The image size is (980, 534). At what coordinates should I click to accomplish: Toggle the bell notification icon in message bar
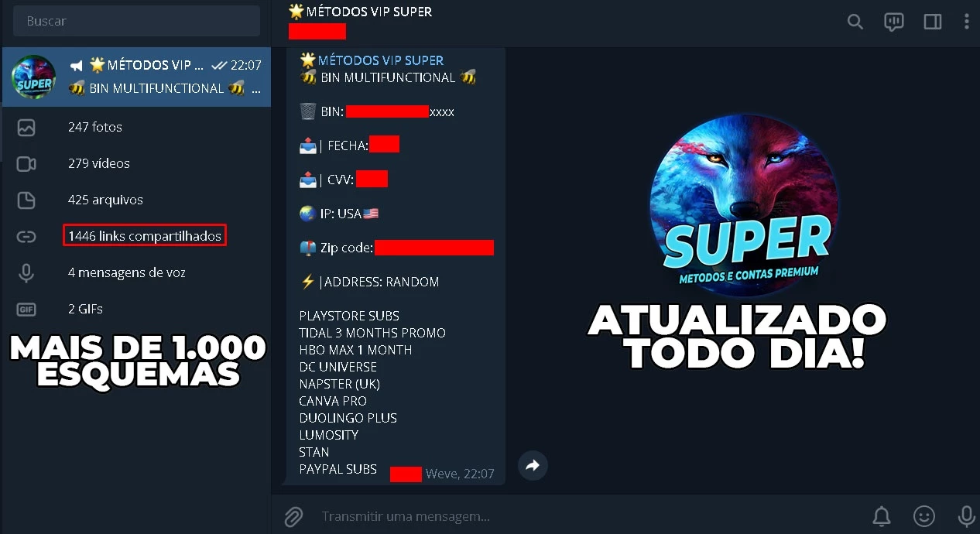pyautogui.click(x=881, y=516)
